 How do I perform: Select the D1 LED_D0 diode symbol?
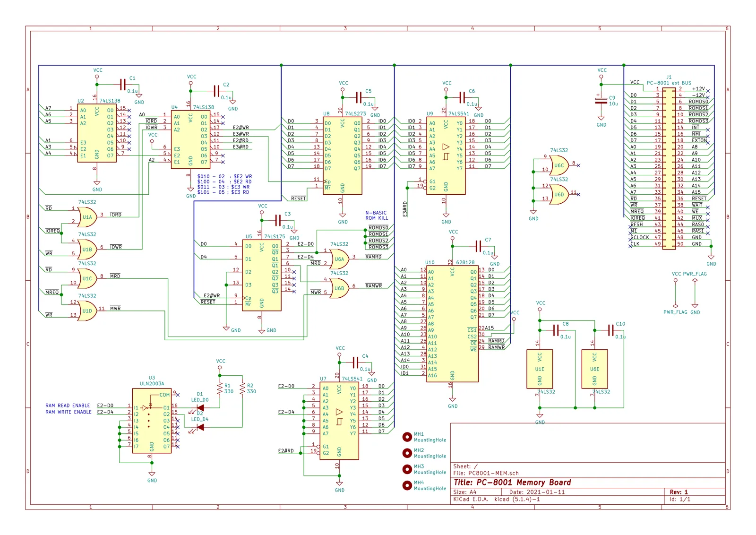pyautogui.click(x=199, y=408)
